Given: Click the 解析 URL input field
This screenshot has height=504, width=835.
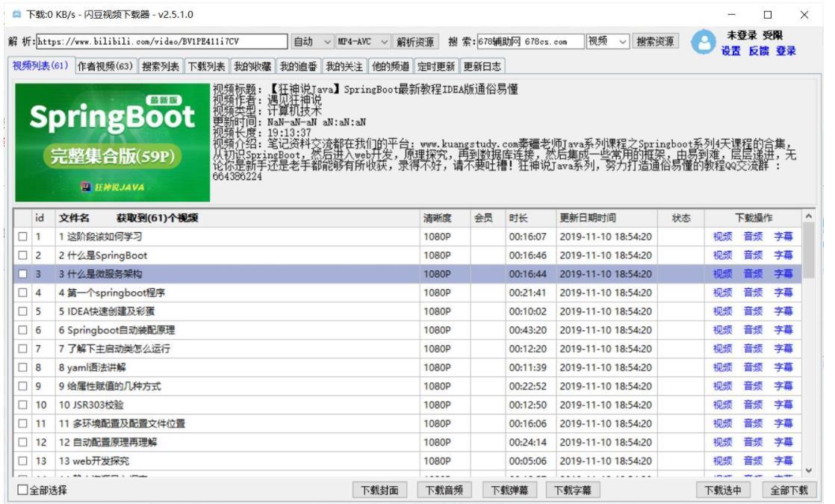Looking at the screenshot, I should click(x=162, y=42).
